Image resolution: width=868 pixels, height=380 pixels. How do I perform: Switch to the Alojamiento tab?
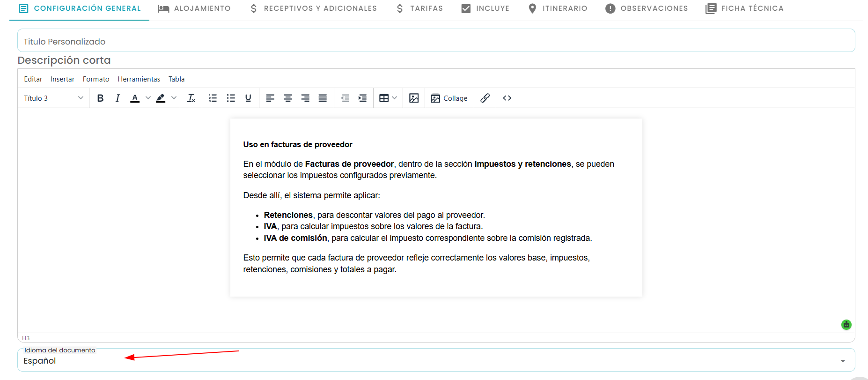[x=194, y=8]
